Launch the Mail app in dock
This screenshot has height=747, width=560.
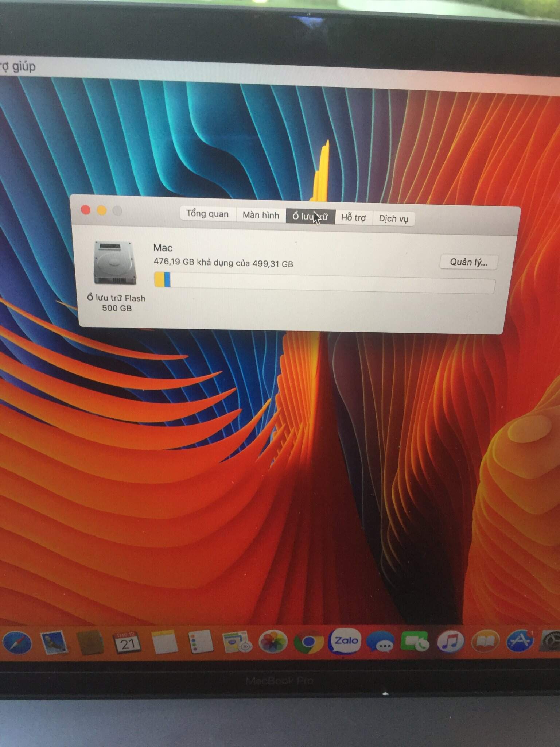54,643
